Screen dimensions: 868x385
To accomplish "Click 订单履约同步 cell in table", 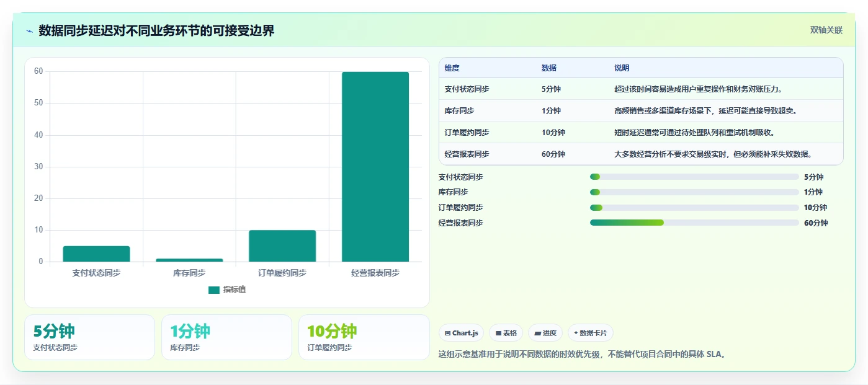I will (467, 133).
